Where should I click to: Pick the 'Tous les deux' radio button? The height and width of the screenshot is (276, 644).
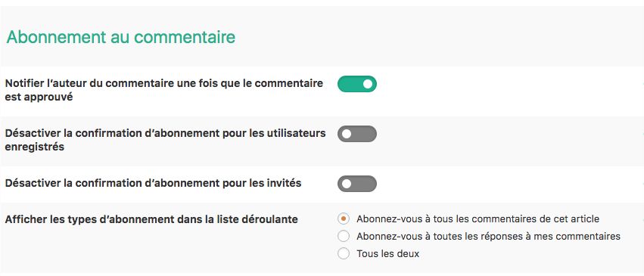pos(344,253)
